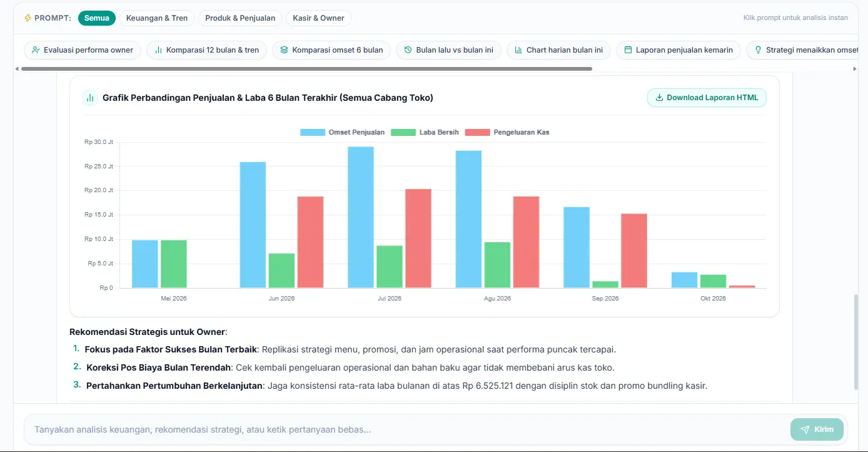Click the bar chart icon on Komparasi 12 bulan & tren

tap(158, 50)
